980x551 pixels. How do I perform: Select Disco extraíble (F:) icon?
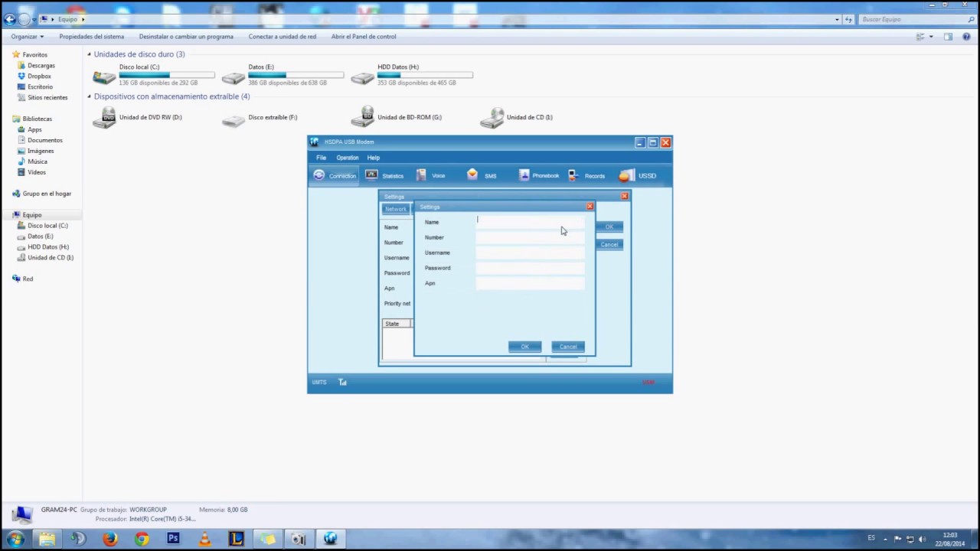pos(234,119)
